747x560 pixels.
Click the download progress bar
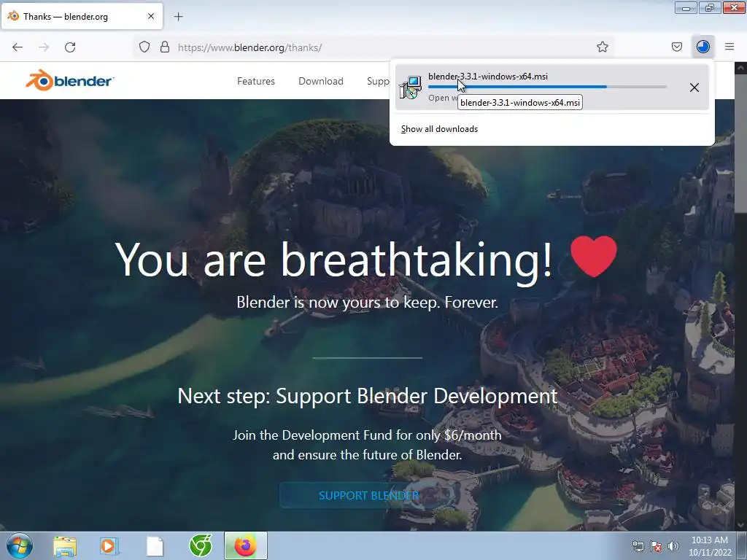(547, 87)
